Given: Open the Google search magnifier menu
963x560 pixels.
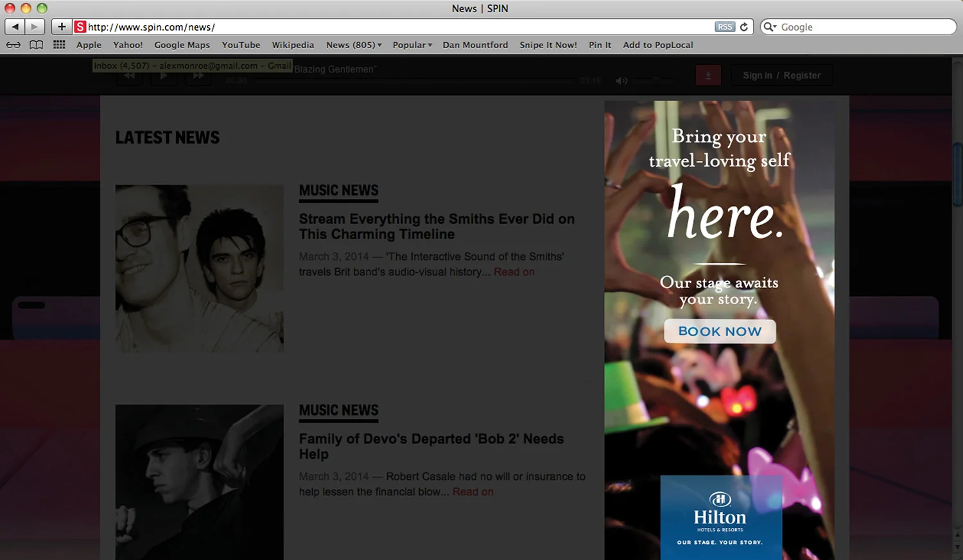Looking at the screenshot, I should [x=770, y=27].
